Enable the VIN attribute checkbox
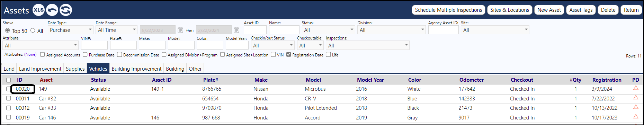The height and width of the screenshot is (125, 644). (273, 54)
